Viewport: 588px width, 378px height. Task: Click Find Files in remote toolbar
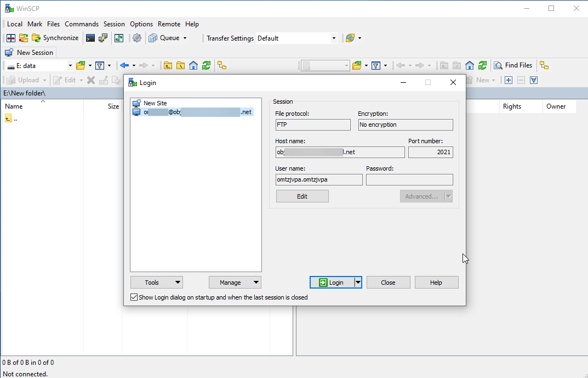pyautogui.click(x=513, y=65)
